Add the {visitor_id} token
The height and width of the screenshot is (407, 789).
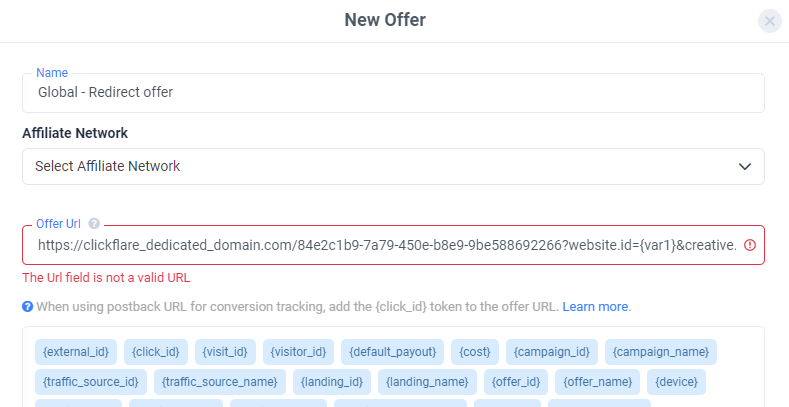pos(299,351)
